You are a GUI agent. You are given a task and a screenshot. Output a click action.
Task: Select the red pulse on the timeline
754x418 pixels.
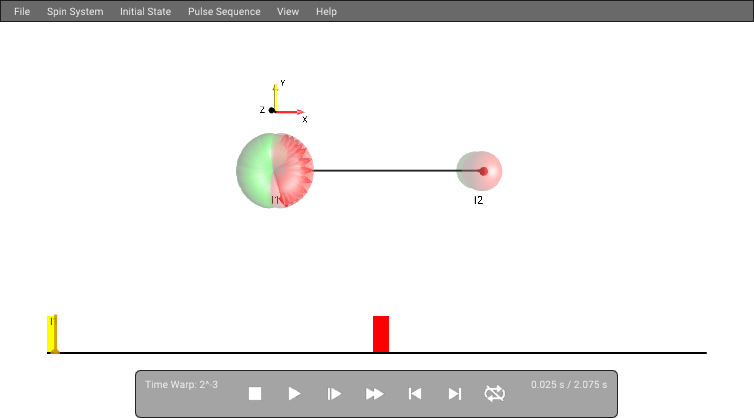[x=381, y=334]
